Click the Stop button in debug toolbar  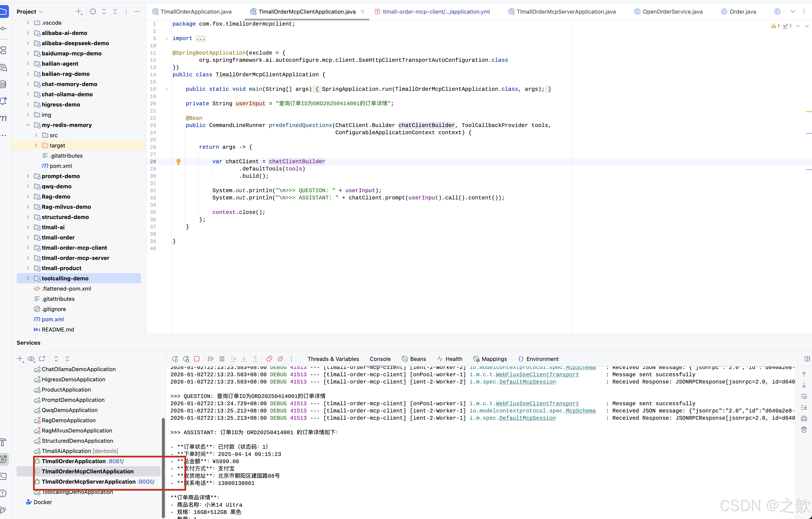tap(197, 359)
